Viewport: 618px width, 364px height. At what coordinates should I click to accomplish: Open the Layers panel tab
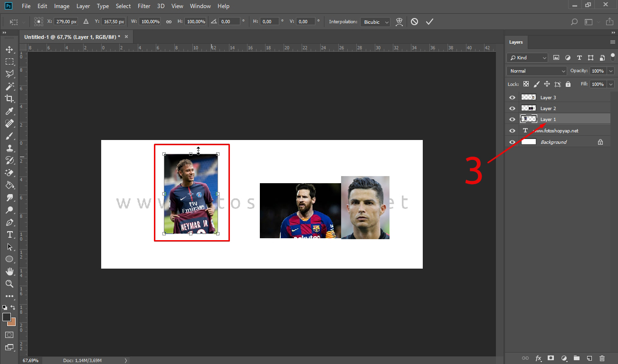click(x=516, y=42)
